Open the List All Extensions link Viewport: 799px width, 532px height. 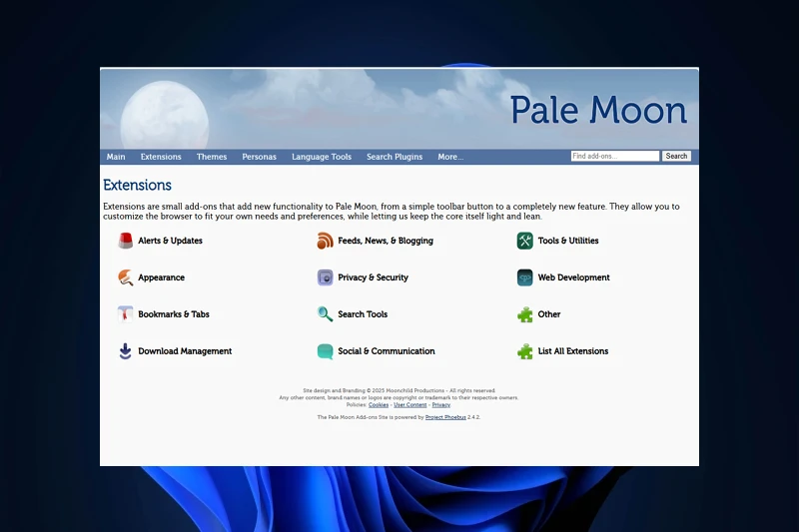click(x=573, y=351)
